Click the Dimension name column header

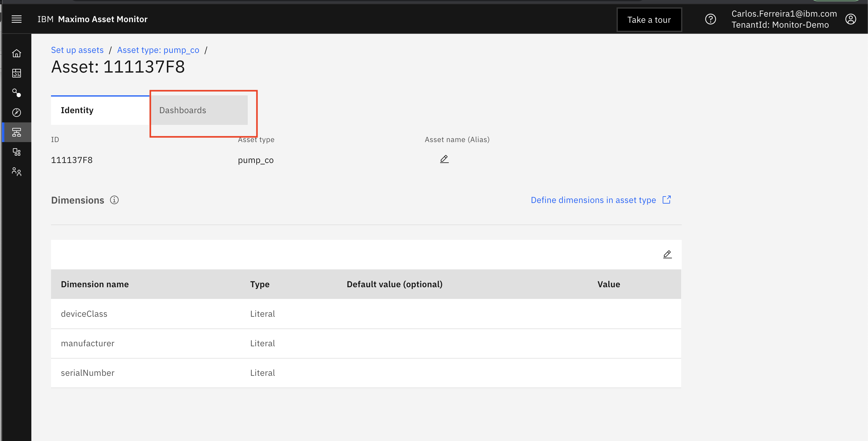95,284
